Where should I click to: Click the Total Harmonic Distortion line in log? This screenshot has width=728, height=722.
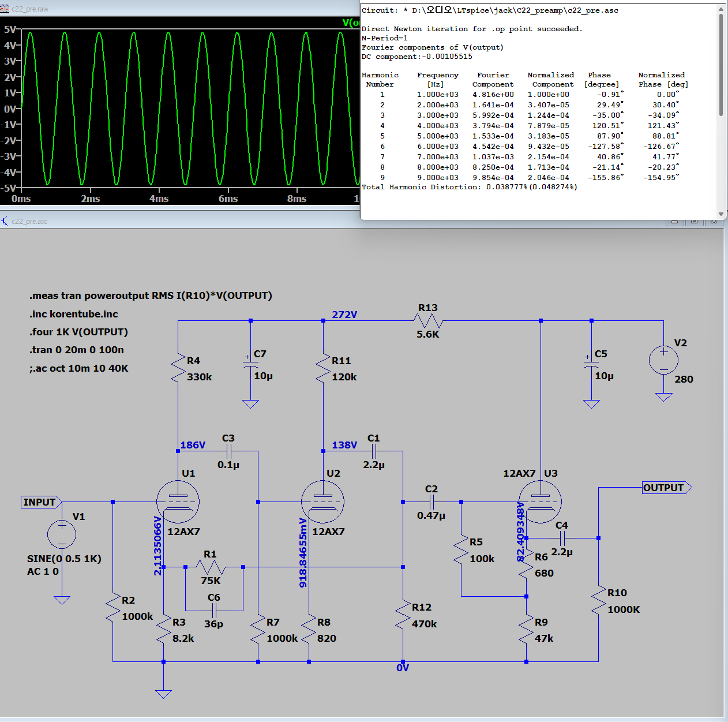click(470, 187)
